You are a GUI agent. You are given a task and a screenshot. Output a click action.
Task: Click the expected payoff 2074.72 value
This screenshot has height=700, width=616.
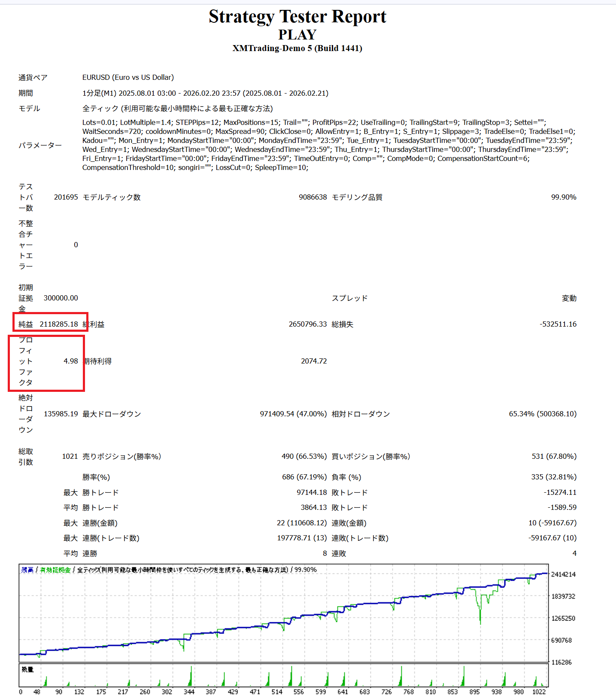314,361
